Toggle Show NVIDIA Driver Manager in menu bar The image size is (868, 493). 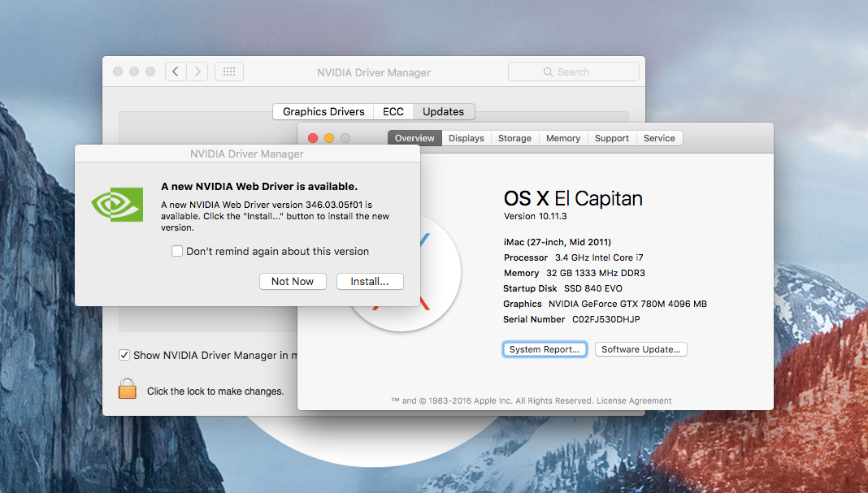coord(124,355)
